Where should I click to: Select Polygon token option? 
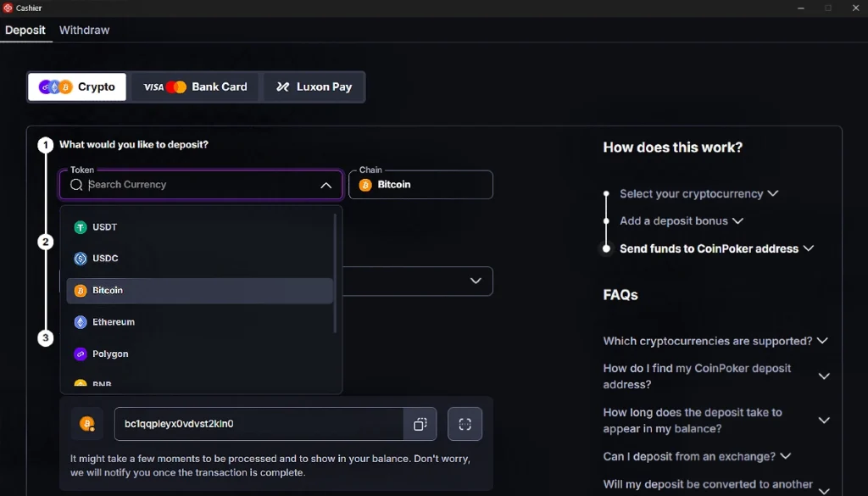pyautogui.click(x=110, y=354)
